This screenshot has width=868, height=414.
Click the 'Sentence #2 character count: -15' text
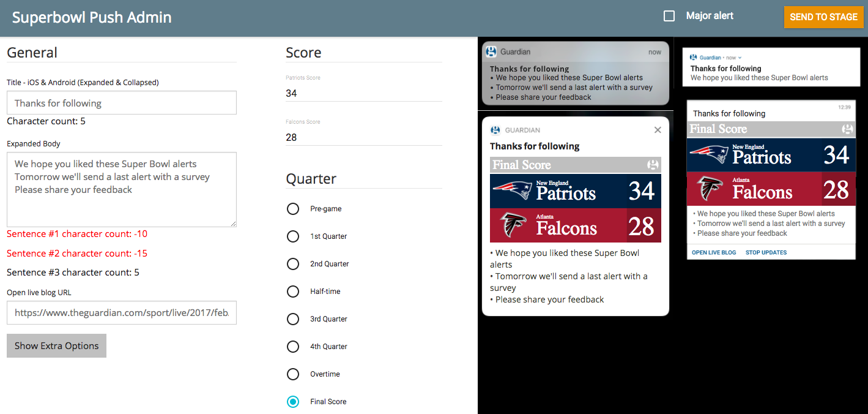77,254
